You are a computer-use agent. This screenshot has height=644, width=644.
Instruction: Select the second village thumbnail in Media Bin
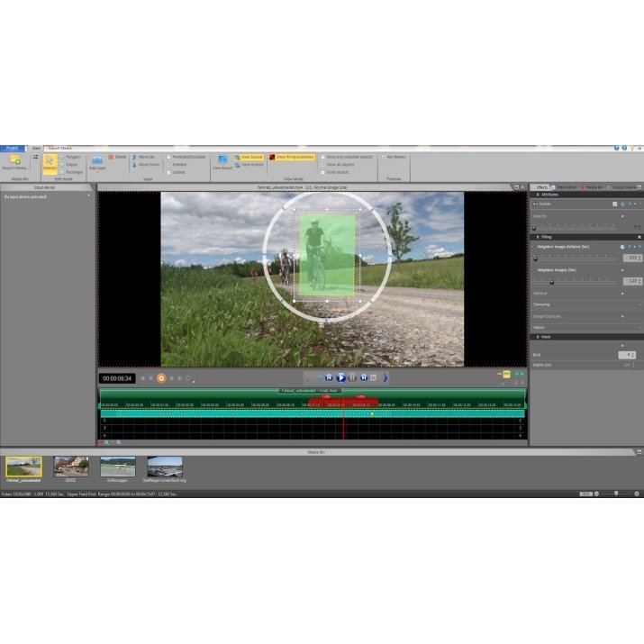coord(71,467)
